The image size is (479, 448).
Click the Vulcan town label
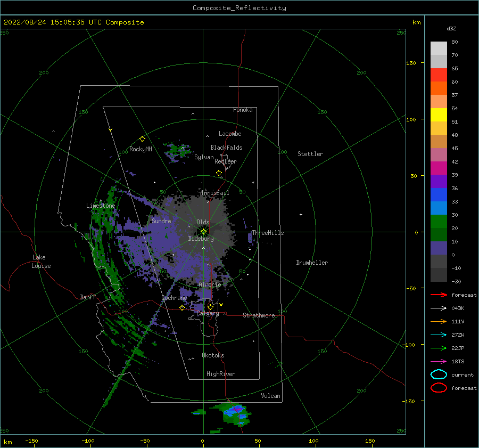tap(270, 396)
